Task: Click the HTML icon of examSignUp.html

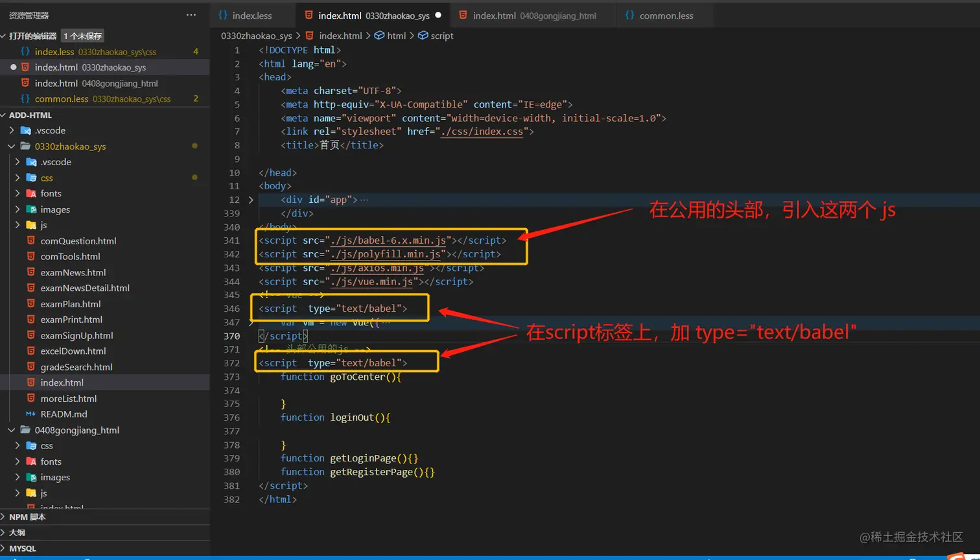Action: pyautogui.click(x=30, y=335)
